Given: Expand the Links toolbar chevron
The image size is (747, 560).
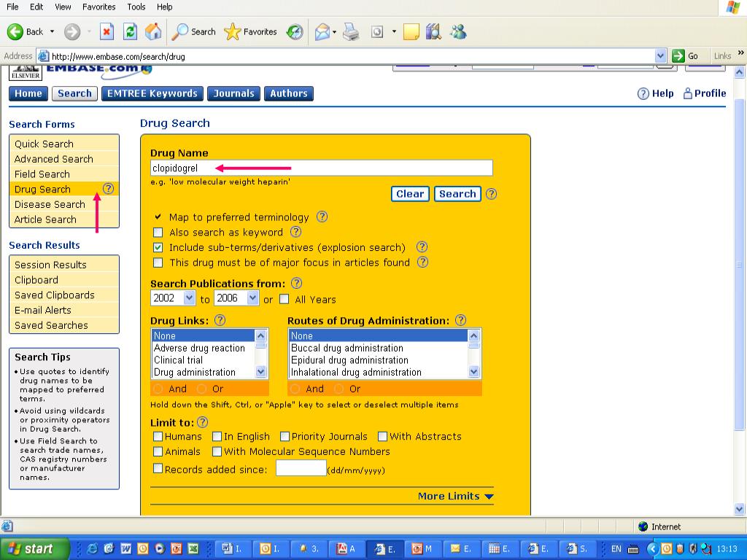Looking at the screenshot, I should coord(740,52).
